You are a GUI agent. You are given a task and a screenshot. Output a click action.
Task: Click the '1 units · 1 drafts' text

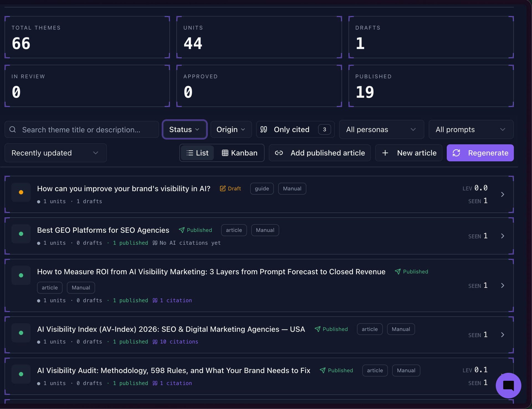coord(73,201)
